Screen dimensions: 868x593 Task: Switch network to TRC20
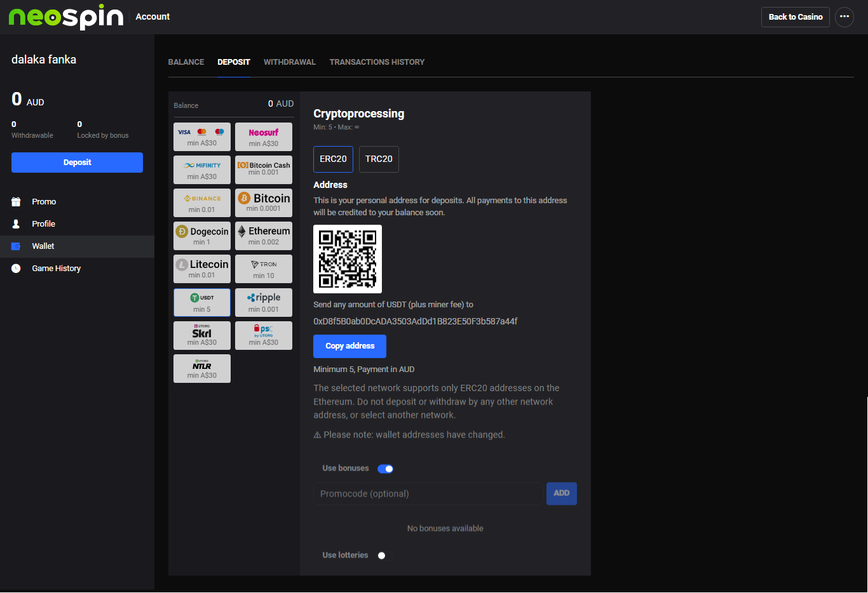pos(379,159)
